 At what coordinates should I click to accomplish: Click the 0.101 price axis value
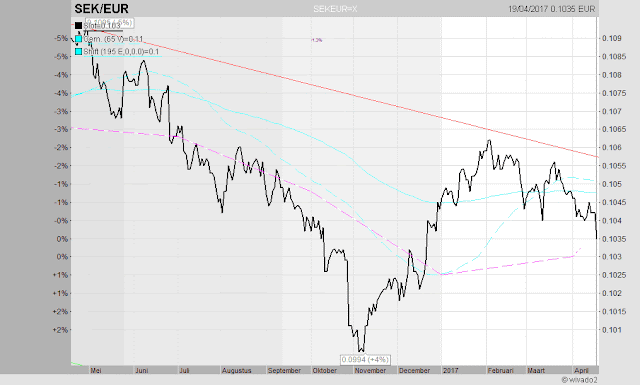[612, 329]
